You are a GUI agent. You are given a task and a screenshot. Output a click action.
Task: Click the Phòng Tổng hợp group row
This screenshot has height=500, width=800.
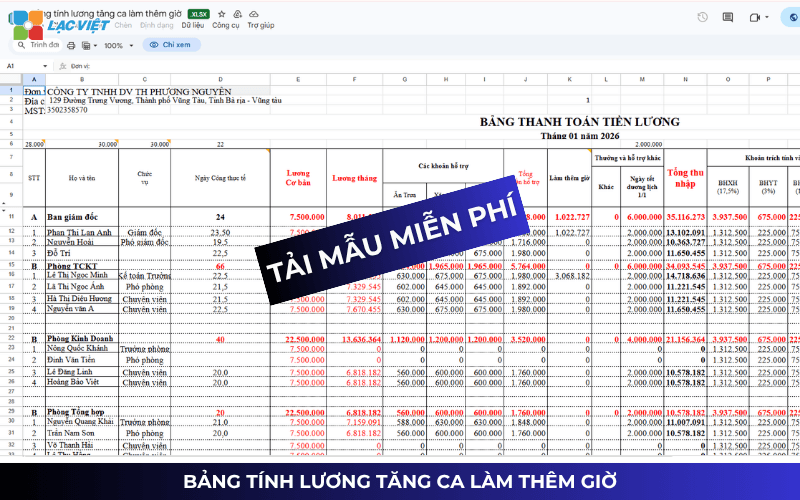(82, 412)
